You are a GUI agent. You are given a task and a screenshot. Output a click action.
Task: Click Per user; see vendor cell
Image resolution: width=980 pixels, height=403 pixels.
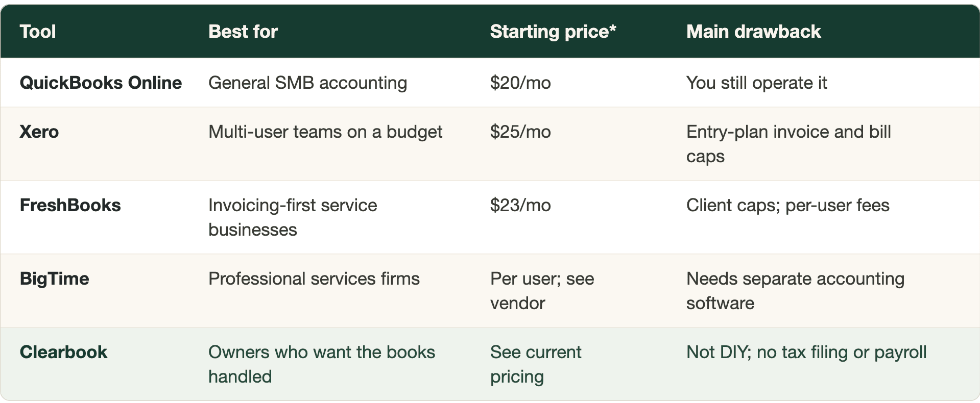[542, 291]
